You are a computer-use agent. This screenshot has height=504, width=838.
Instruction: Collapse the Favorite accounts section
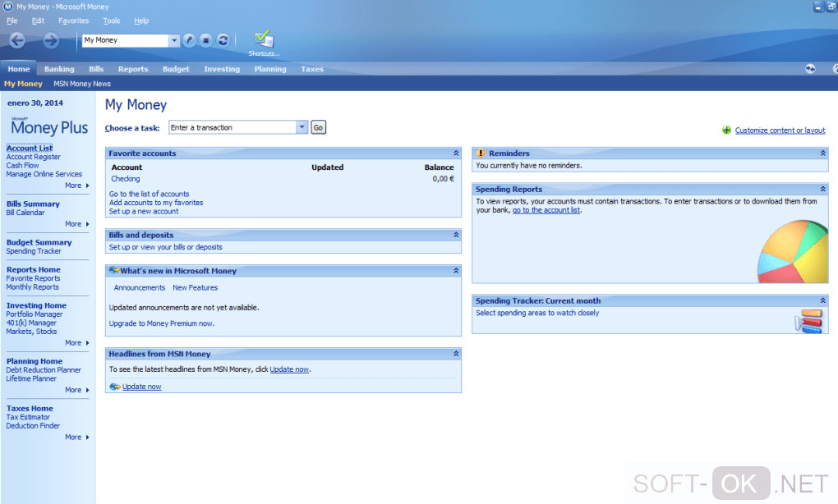coord(456,153)
